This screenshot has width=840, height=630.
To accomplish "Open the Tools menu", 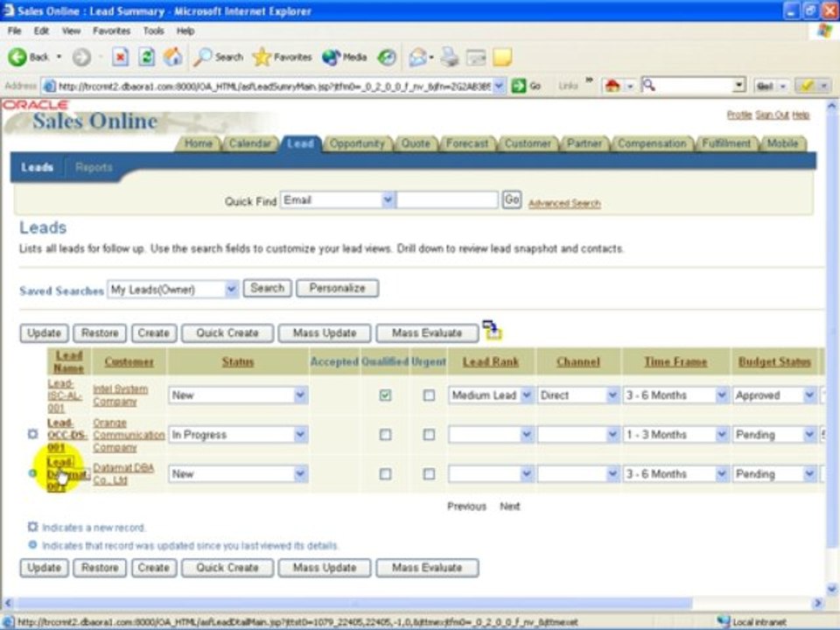I will [153, 31].
